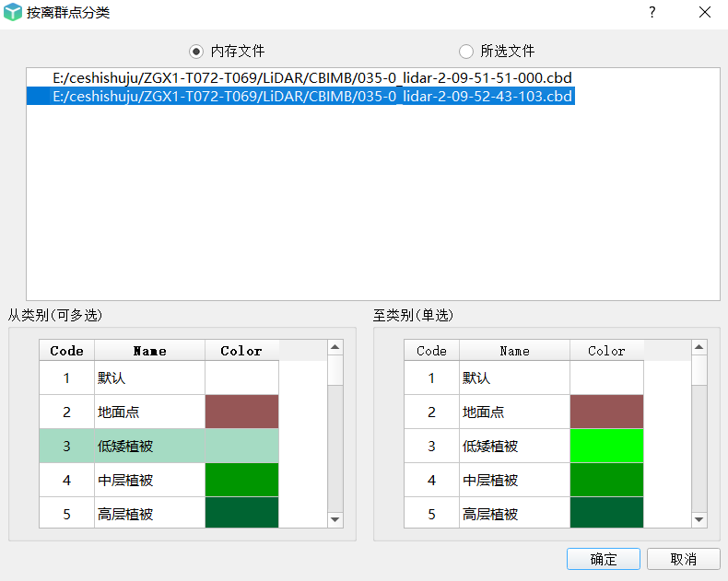Select 默认 in the 从类别 table
Viewport: 728px width, 581px height.
(149, 378)
